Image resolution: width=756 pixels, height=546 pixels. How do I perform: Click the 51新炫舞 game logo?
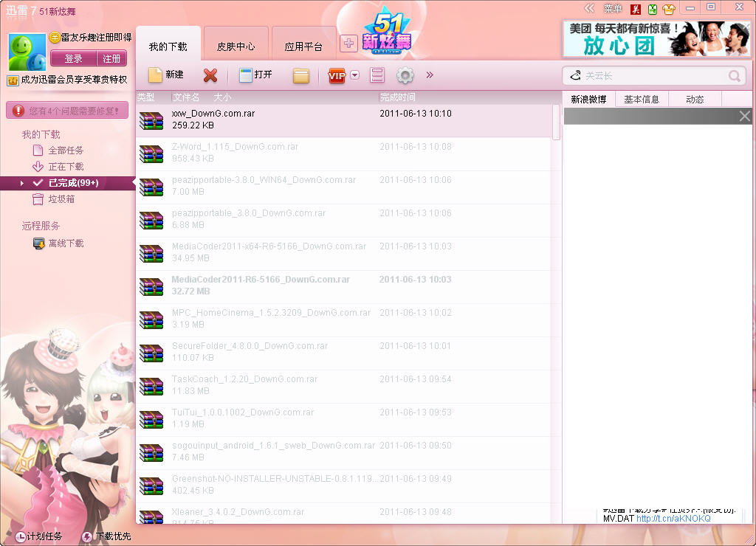387,31
